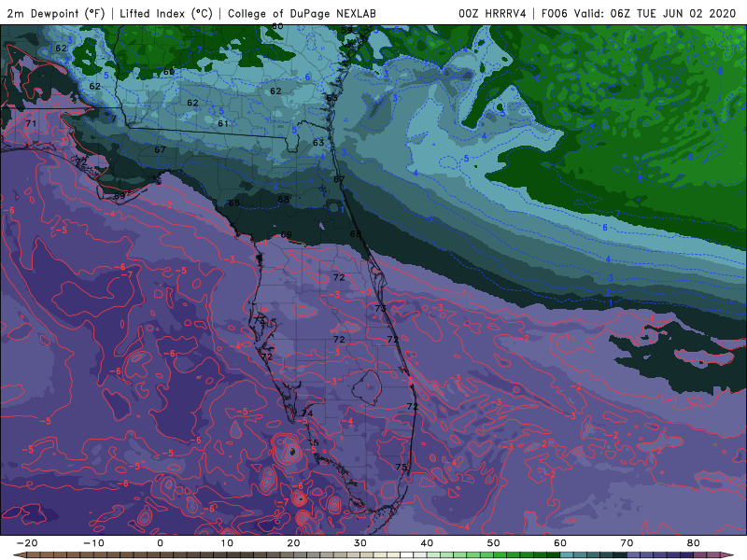
Task: Click the -20 label on the color scale
Action: 27,543
